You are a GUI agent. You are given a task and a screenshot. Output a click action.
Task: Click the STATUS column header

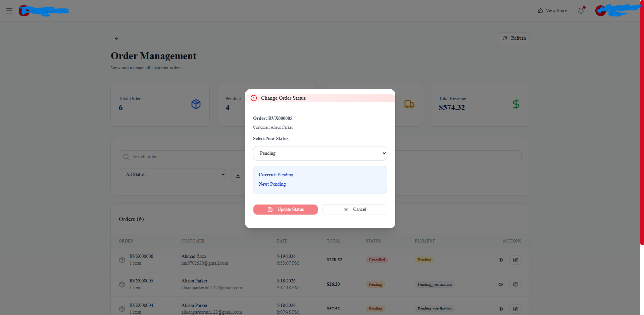click(374, 241)
